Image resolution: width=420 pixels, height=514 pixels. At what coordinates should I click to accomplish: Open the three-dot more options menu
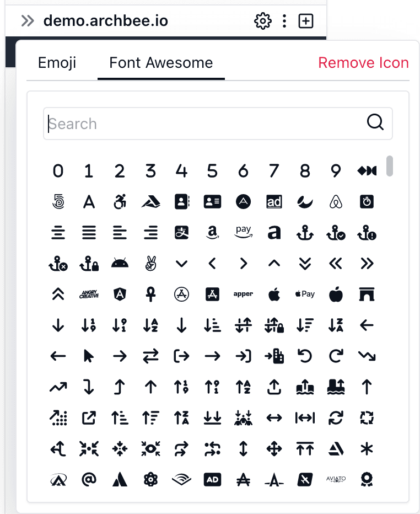[x=284, y=21]
